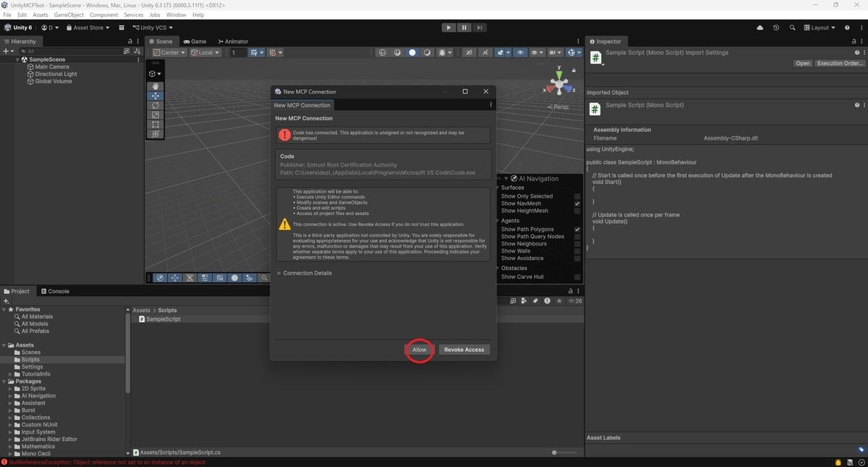Open the Center pivot dropdown
The width and height of the screenshot is (868, 467).
[x=169, y=52]
